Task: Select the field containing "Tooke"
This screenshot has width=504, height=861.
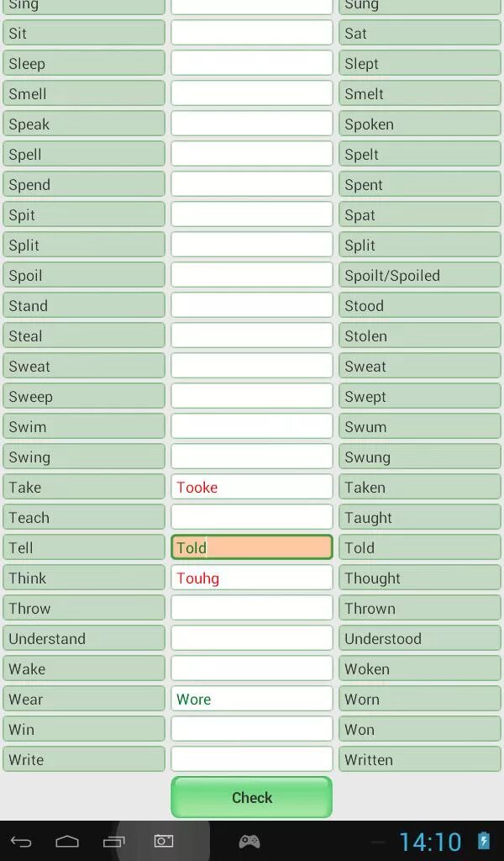Action: (x=252, y=487)
